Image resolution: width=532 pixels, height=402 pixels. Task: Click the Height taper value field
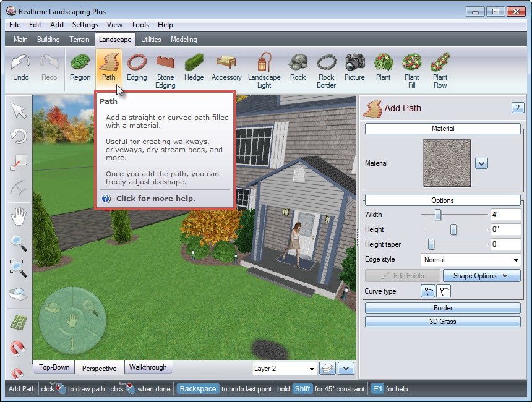coord(505,244)
